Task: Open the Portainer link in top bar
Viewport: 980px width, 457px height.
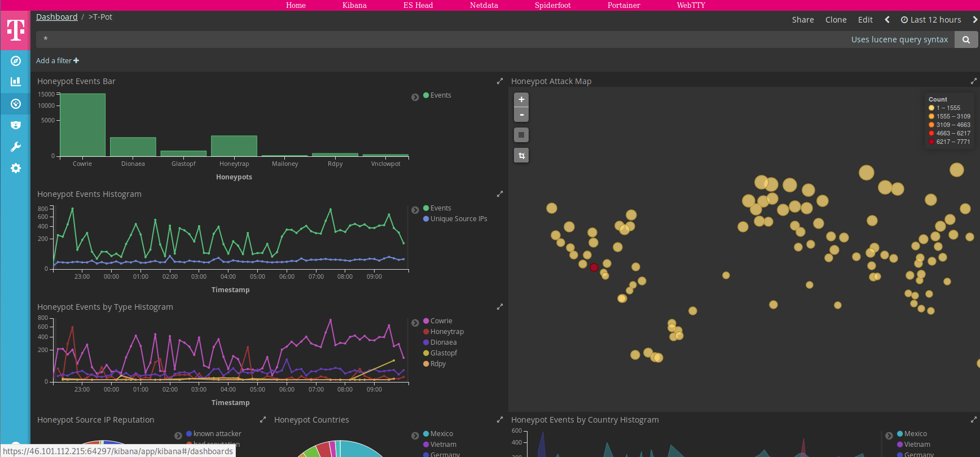Action: 623,5
